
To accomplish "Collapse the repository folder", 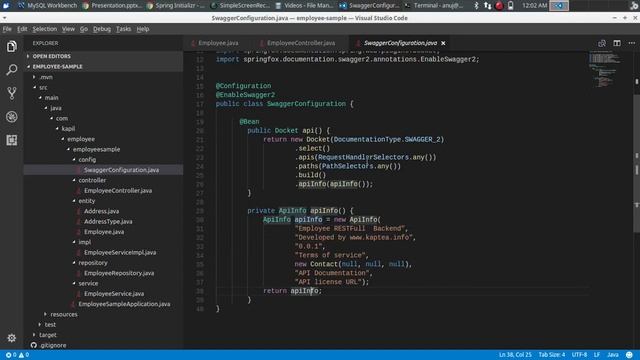I will coord(93,263).
